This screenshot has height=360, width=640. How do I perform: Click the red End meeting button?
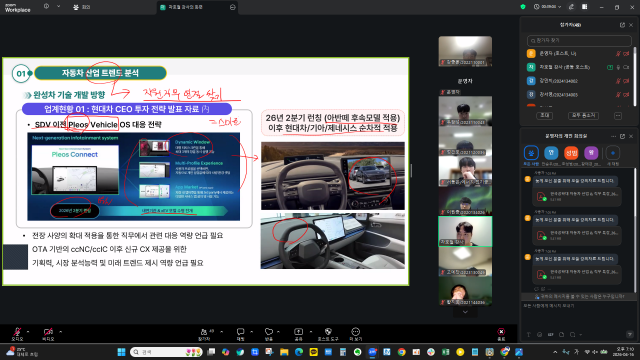[x=501, y=333]
